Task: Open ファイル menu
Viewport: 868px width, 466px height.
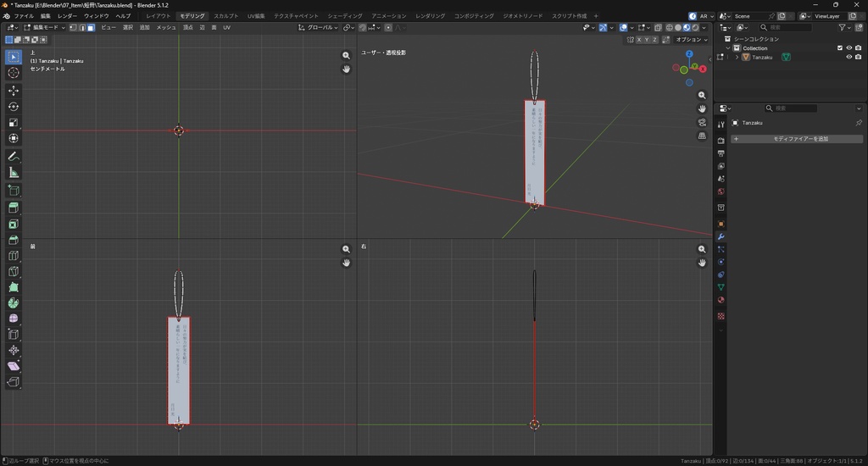Action: tap(23, 16)
